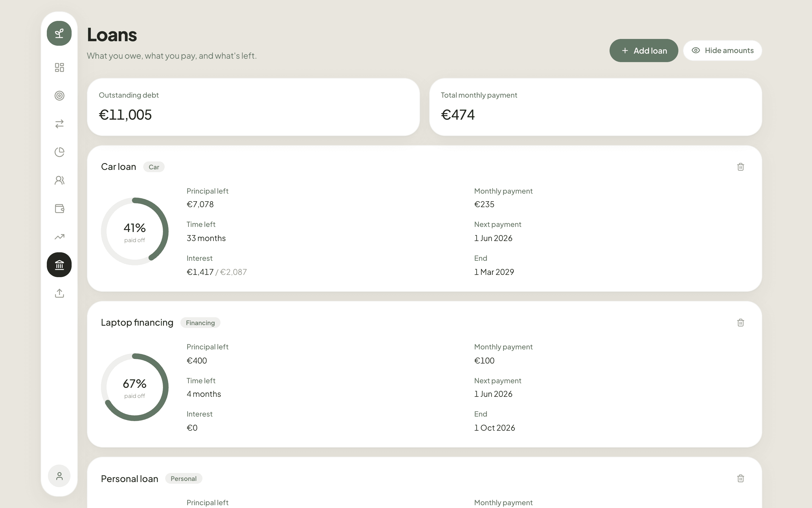
Task: Click the €400 principal left value
Action: click(197, 360)
